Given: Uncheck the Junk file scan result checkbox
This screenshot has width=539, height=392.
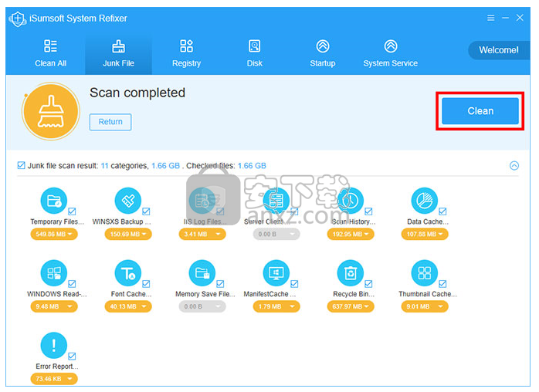Looking at the screenshot, I should [21, 166].
